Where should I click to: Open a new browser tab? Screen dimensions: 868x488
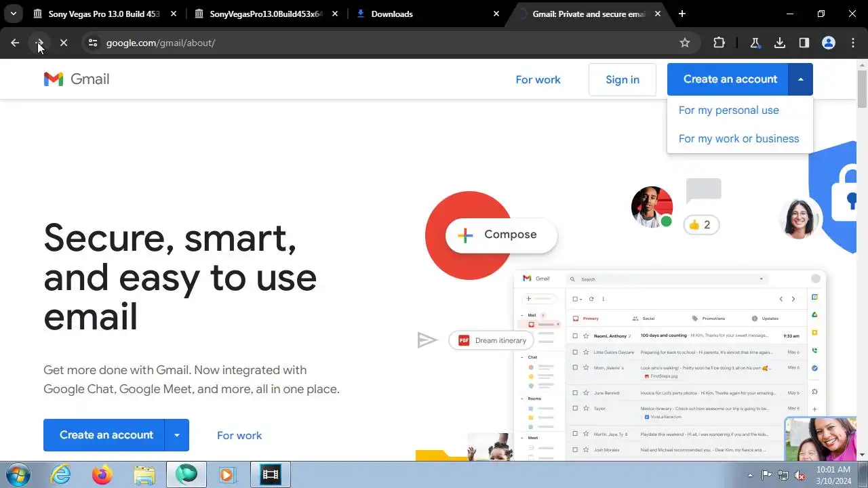click(x=682, y=14)
